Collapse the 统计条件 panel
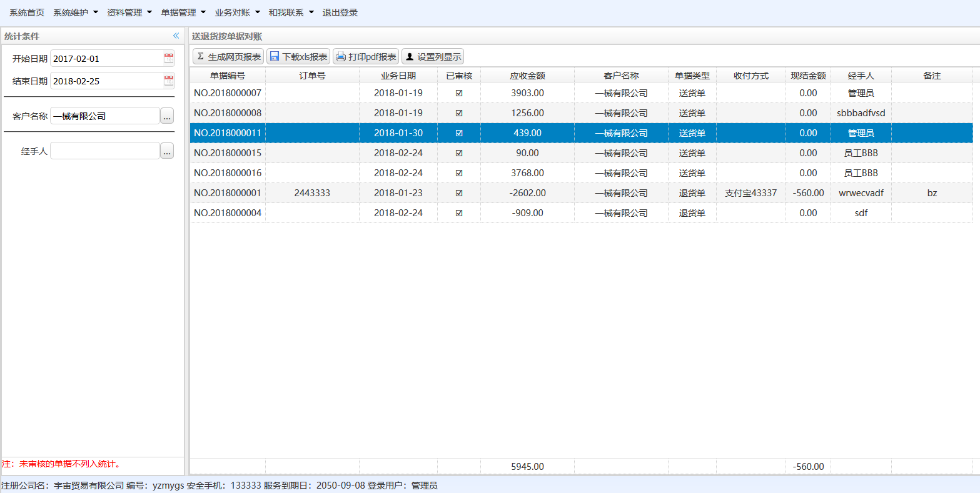The image size is (980, 493). click(176, 36)
